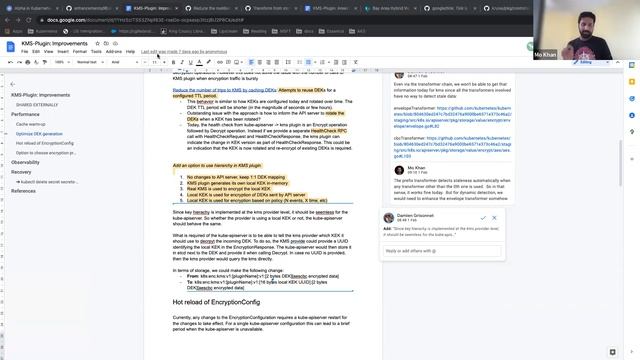Click the Undo icon in the toolbar
Image resolution: width=640 pixels, height=360 pixels.
coord(10,62)
